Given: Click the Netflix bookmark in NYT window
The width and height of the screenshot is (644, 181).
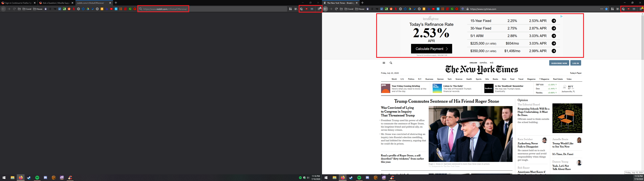Looking at the screenshot, I should pos(396,9).
